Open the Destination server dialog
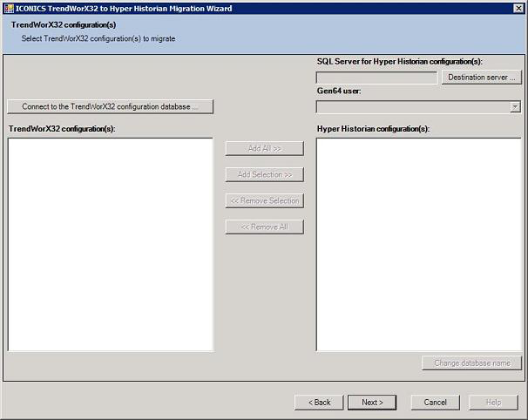 click(482, 78)
